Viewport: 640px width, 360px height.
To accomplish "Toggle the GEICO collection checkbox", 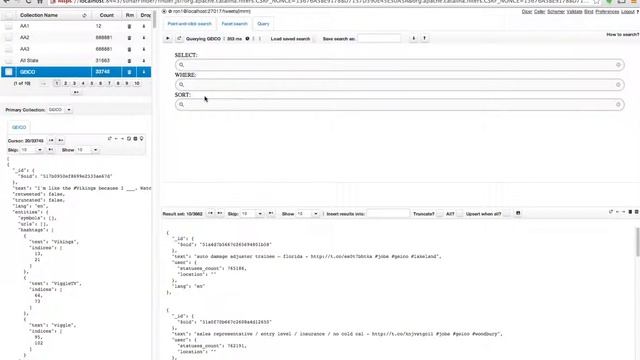I will pos(9,72).
